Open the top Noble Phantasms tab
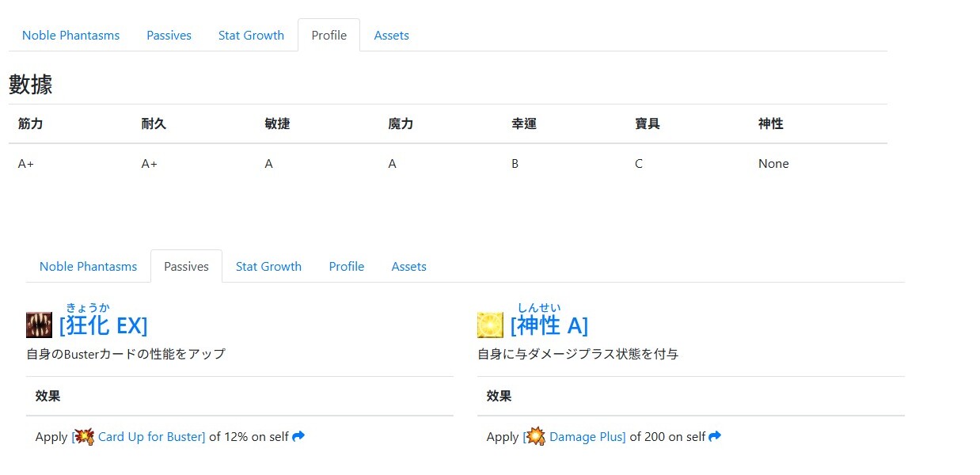Image resolution: width=980 pixels, height=475 pixels. 71,35
